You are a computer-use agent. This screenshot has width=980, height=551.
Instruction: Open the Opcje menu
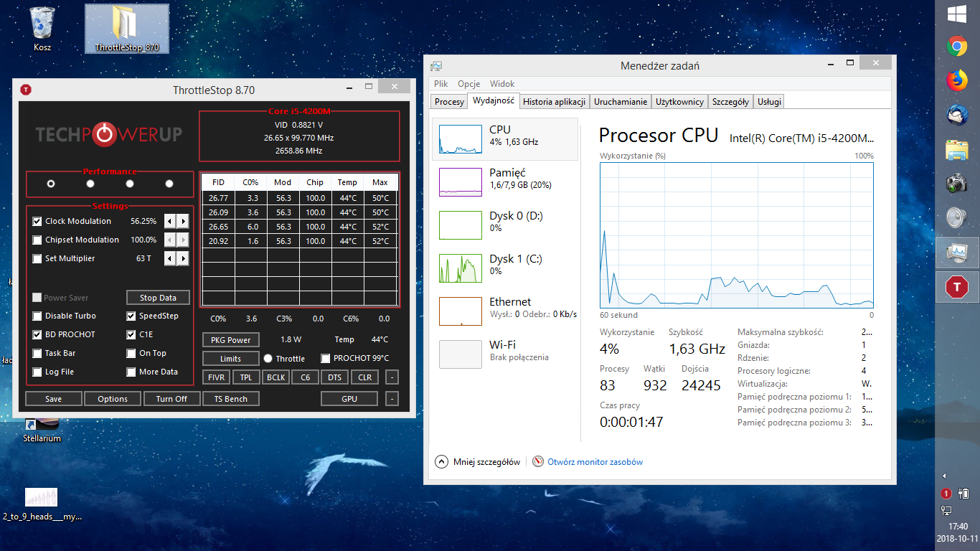click(x=468, y=84)
